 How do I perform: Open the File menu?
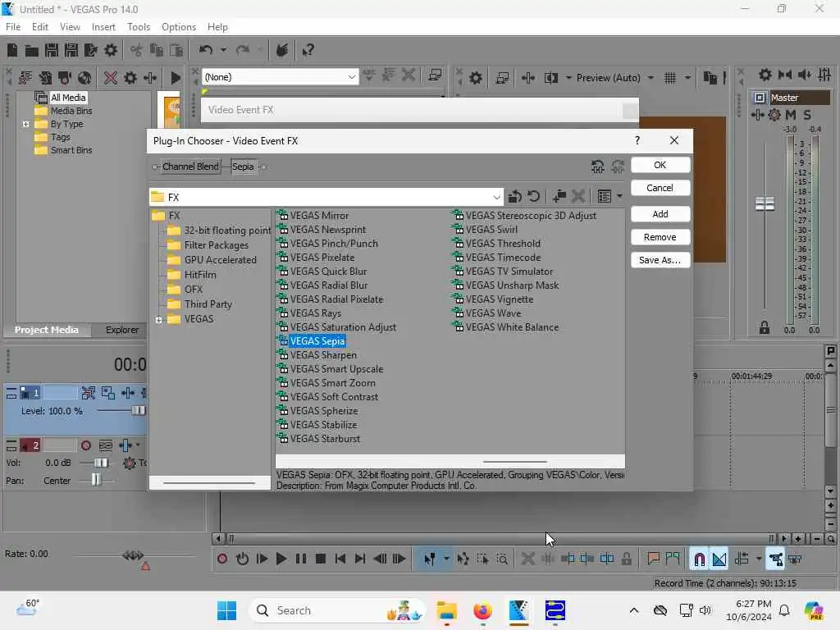pos(13,27)
